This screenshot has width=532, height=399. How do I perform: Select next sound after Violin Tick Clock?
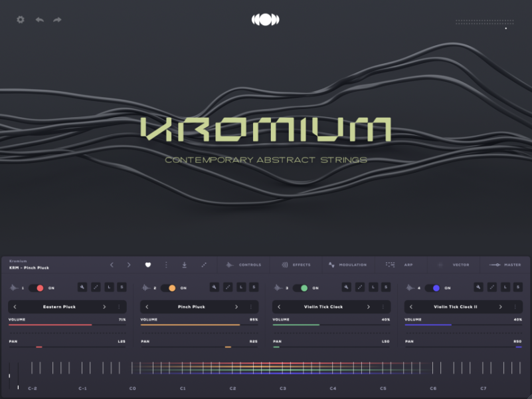[368, 307]
